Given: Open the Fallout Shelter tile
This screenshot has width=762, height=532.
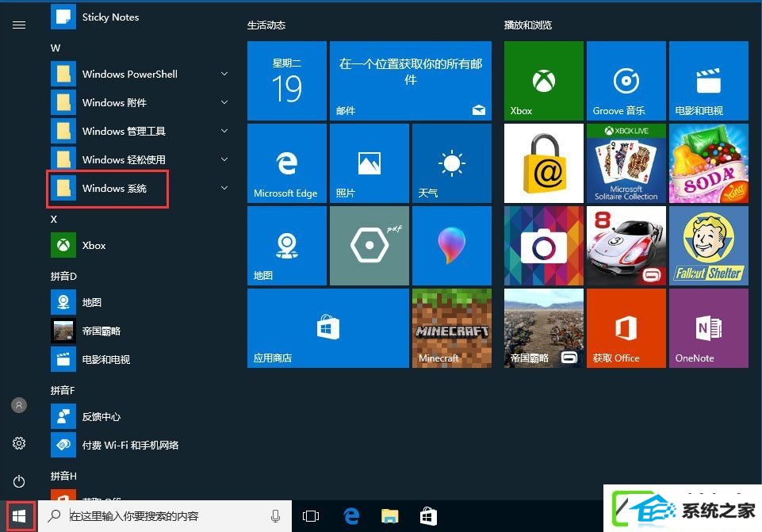Looking at the screenshot, I should coord(709,246).
